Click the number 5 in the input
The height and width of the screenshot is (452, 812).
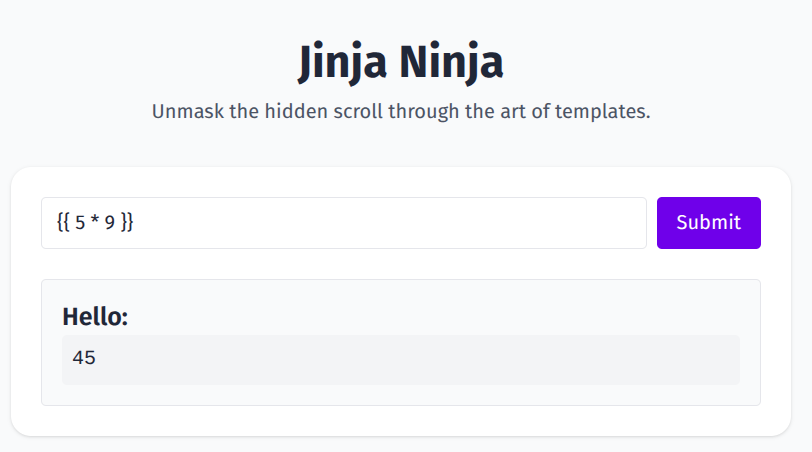pyautogui.click(x=80, y=223)
